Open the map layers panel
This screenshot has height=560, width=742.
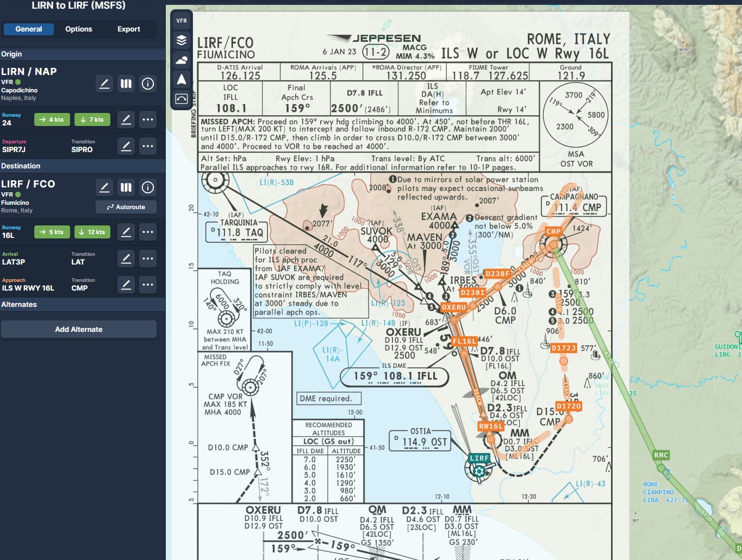point(182,40)
